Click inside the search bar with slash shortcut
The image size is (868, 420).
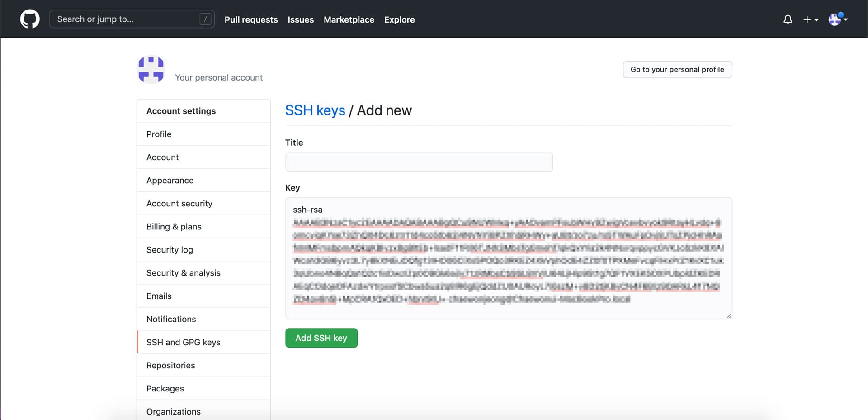(131, 19)
